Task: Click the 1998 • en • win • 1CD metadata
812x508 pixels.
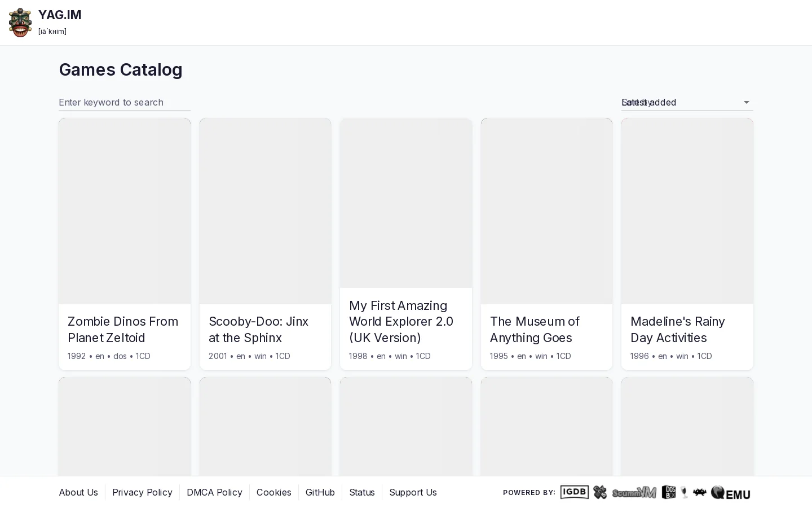Action: [390, 356]
